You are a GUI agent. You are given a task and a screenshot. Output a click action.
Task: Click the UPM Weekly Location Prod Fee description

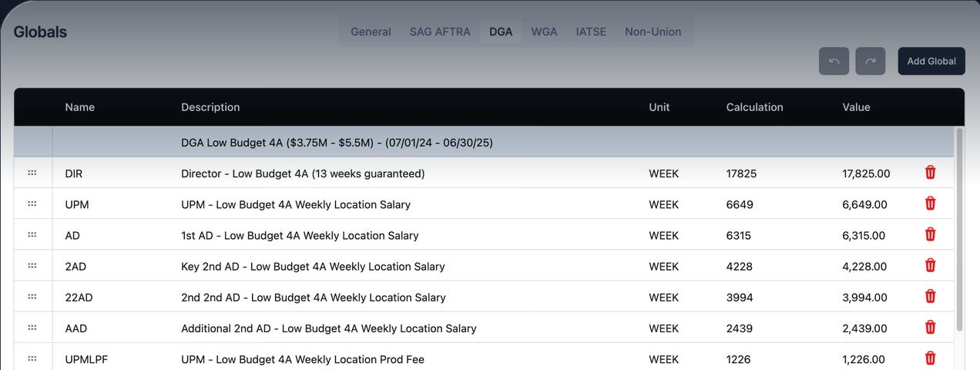coord(303,358)
